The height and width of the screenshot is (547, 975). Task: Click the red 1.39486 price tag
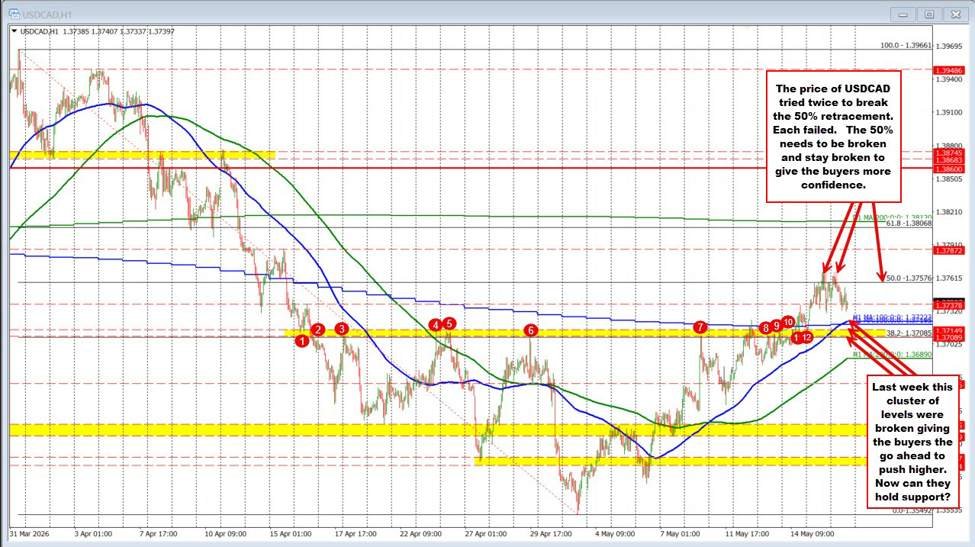[x=949, y=71]
